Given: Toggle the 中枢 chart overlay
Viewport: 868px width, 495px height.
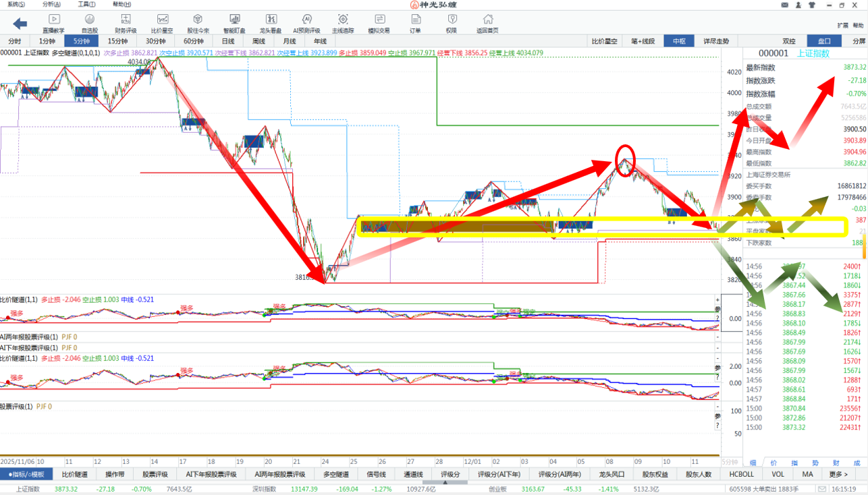Looking at the screenshot, I should coord(679,41).
